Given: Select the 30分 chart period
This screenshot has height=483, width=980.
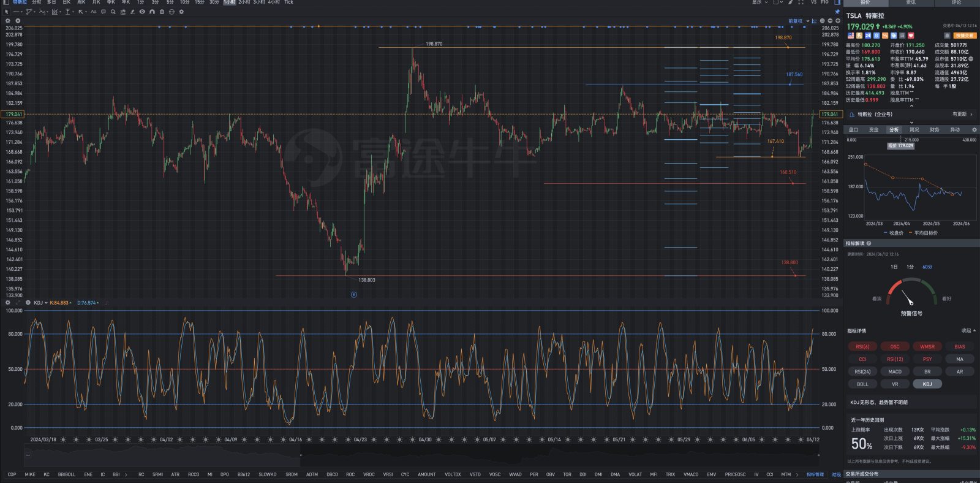Looking at the screenshot, I should (214, 2).
